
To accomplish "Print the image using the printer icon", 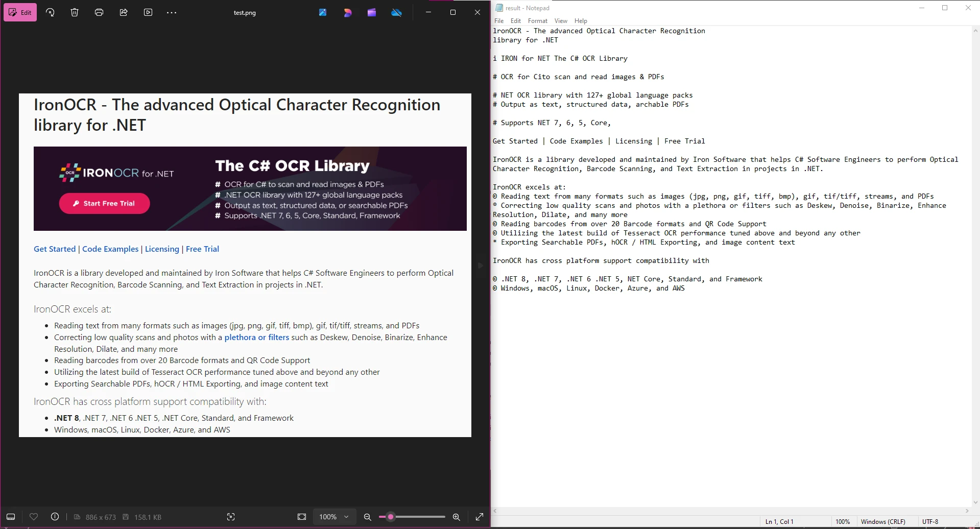I will pyautogui.click(x=99, y=12).
